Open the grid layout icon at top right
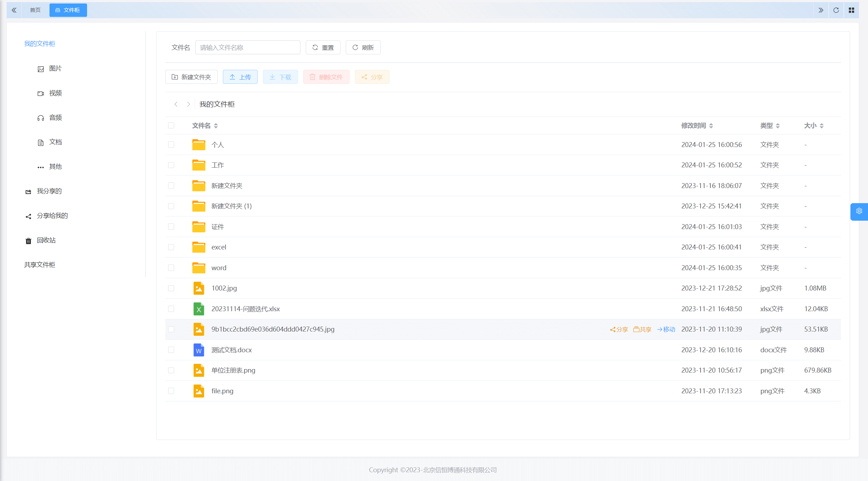The width and height of the screenshot is (868, 481). 851,10
